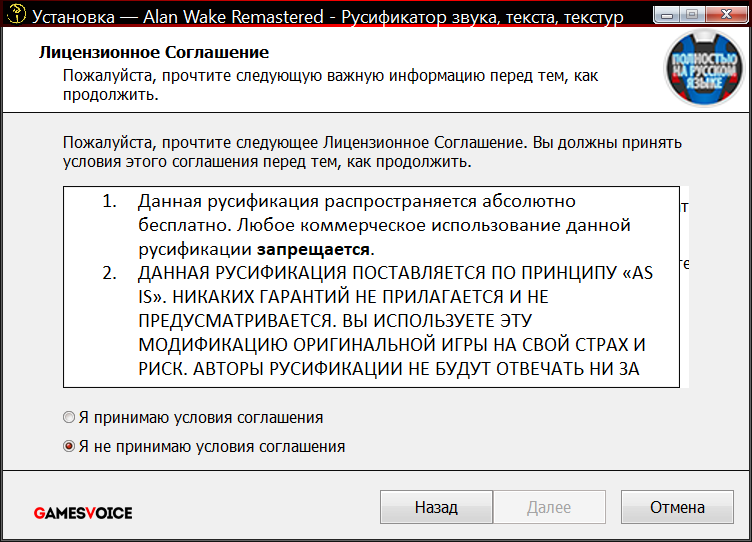Select "Я не принимаю условия соглашения"
This screenshot has width=752, height=542.
click(x=69, y=446)
